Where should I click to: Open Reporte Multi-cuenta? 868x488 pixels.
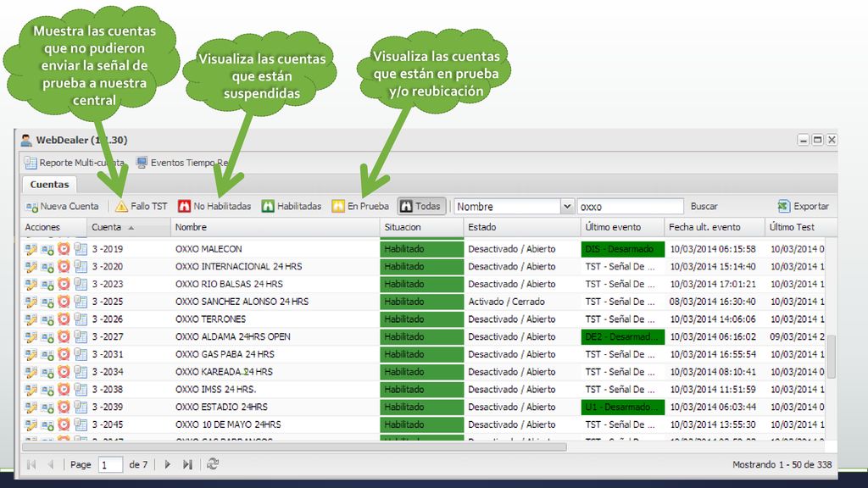click(75, 163)
